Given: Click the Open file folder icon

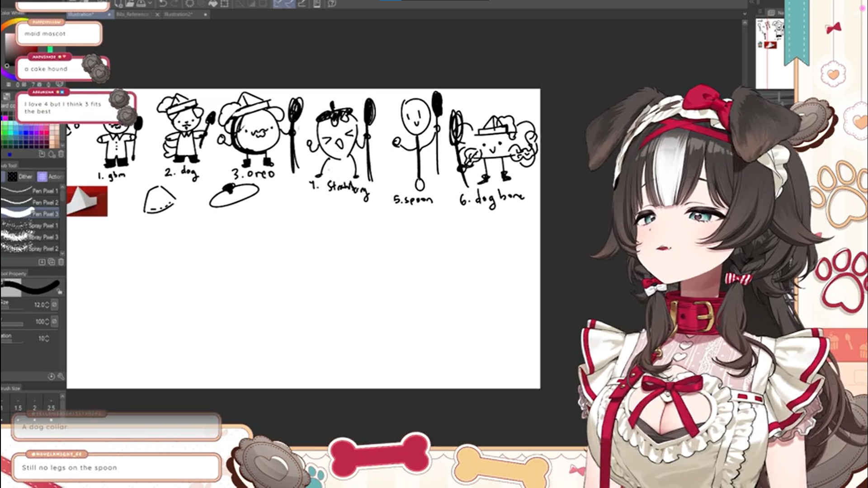Looking at the screenshot, I should (x=130, y=3).
